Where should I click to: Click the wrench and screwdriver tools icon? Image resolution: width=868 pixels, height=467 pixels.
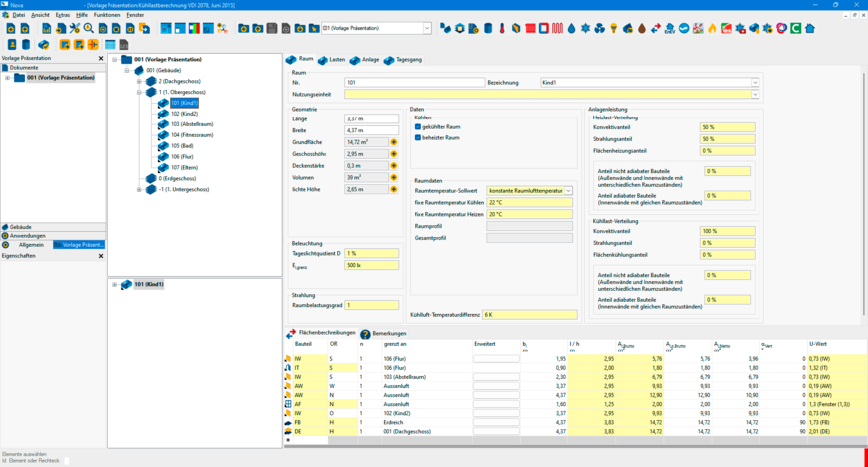click(75, 28)
